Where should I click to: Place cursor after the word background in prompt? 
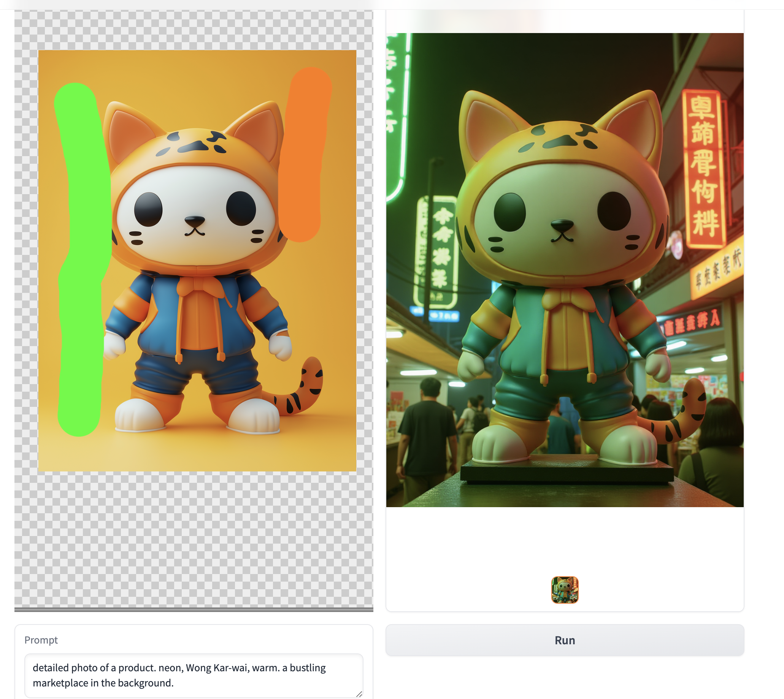pyautogui.click(x=172, y=683)
